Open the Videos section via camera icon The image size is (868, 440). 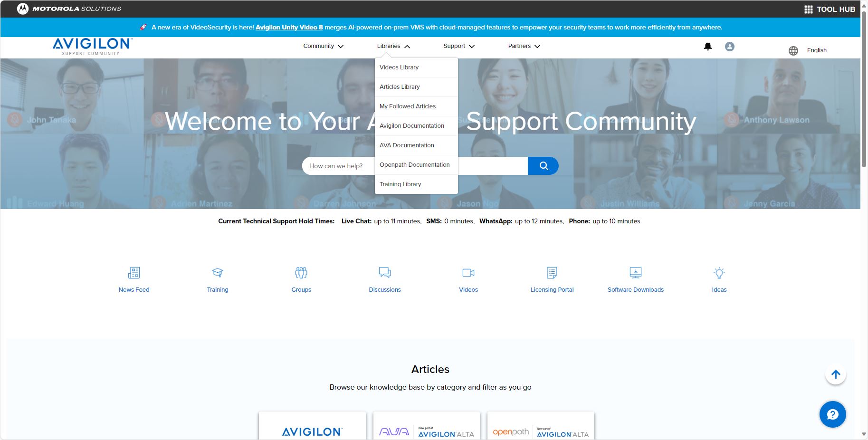468,273
